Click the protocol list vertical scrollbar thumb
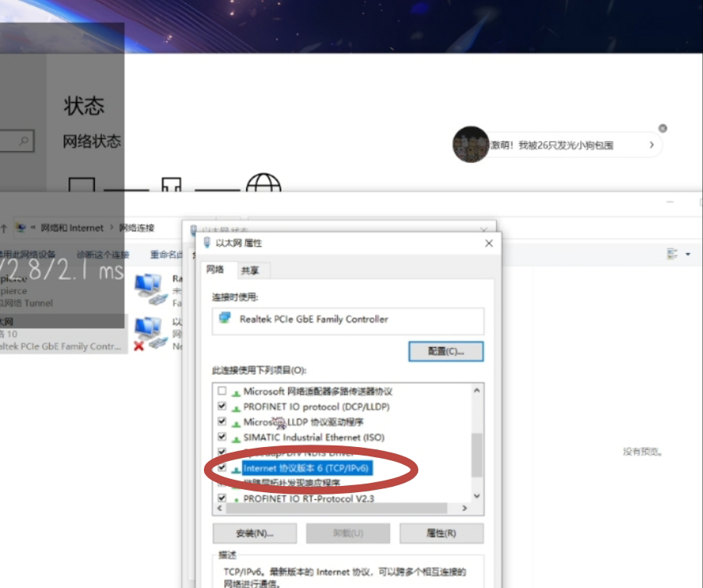Screen dimensions: 703x588 (476, 455)
